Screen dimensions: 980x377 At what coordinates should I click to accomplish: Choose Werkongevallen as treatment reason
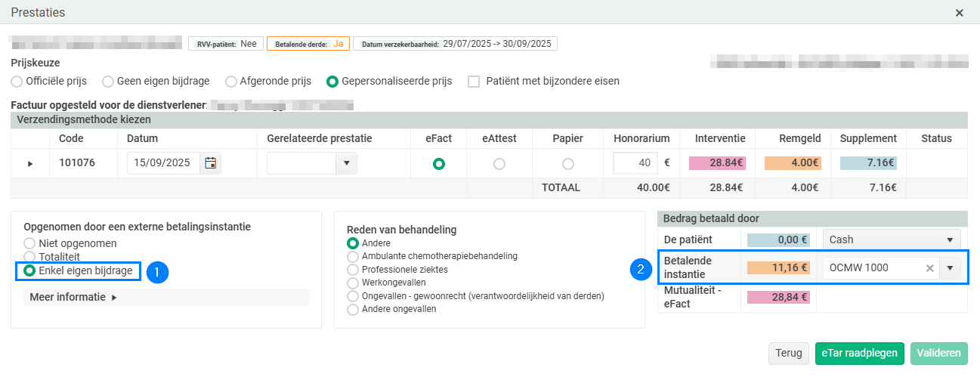coord(352,283)
